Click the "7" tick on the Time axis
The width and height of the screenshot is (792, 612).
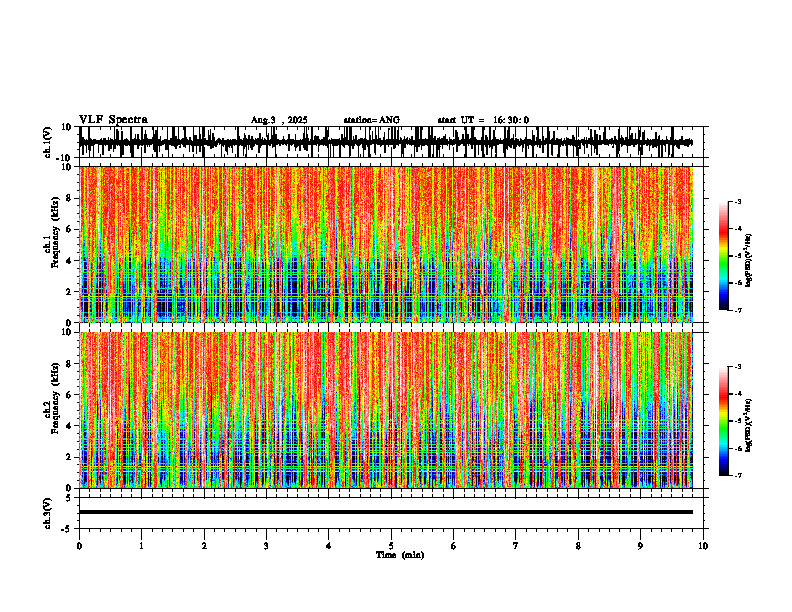click(516, 546)
